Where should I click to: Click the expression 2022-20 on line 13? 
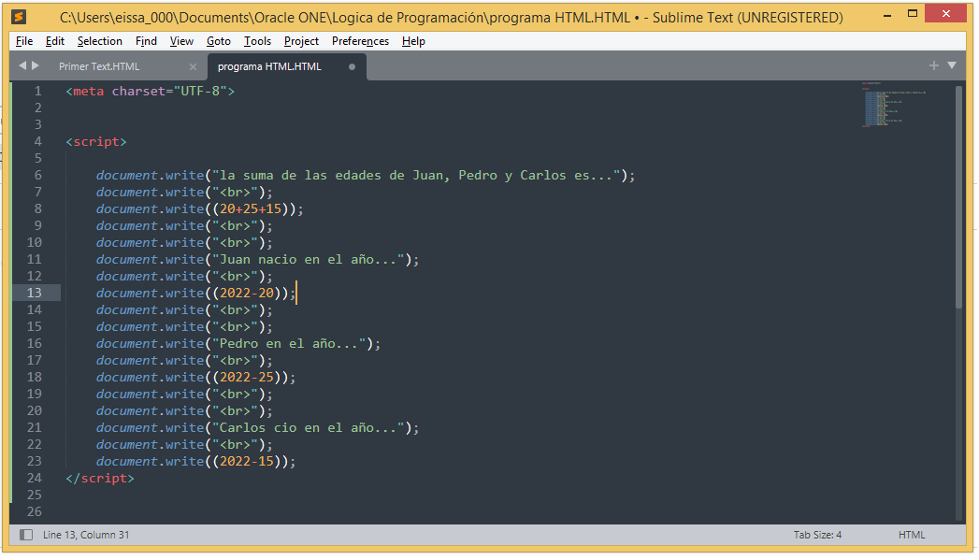247,293
